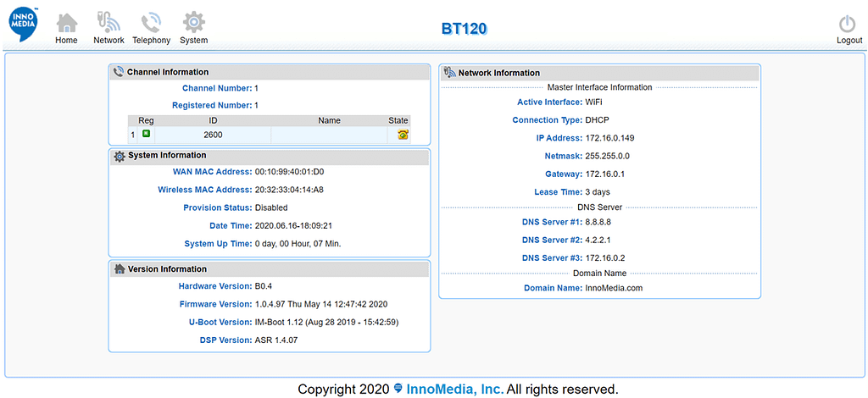
Task: Click Netmask value 255.255.0.0
Action: pos(607,156)
